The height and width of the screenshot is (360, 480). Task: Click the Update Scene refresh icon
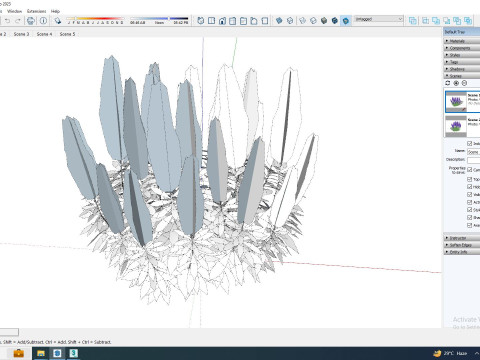pyautogui.click(x=448, y=83)
